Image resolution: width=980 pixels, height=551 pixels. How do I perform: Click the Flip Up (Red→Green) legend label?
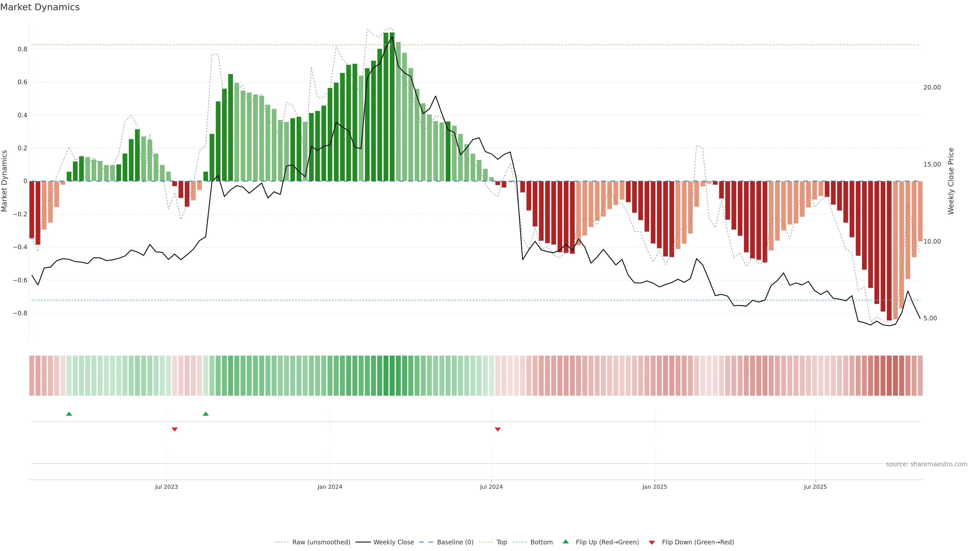click(x=607, y=542)
